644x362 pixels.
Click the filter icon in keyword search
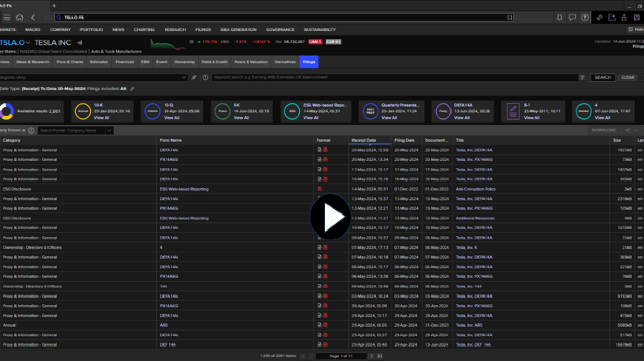coord(582,78)
